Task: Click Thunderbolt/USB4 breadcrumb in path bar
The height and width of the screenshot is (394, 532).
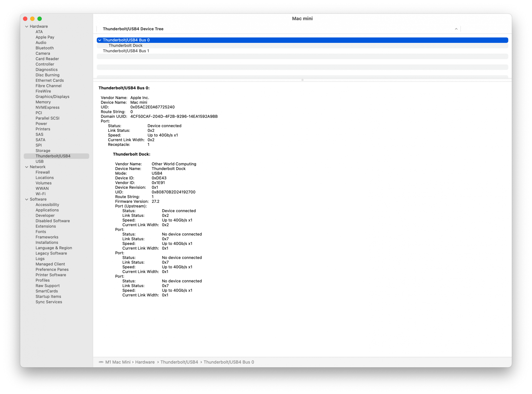Action: pyautogui.click(x=179, y=362)
